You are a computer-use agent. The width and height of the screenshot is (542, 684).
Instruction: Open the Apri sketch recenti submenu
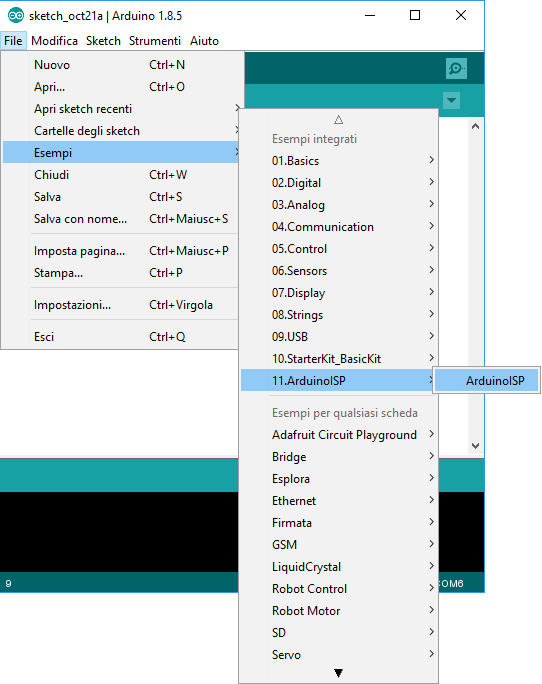tap(121, 109)
